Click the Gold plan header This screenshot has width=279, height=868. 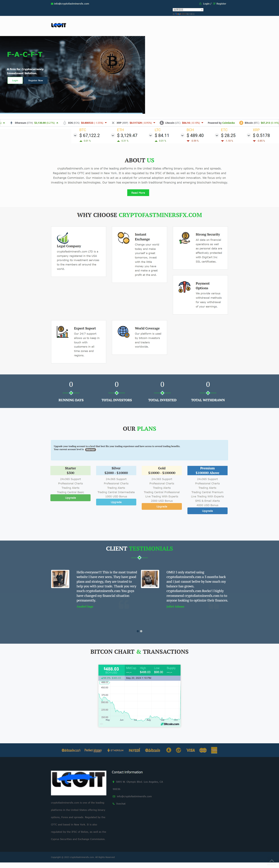162,471
